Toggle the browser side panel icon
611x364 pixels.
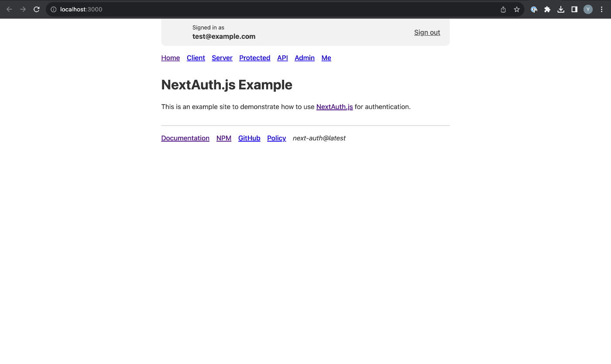574,9
